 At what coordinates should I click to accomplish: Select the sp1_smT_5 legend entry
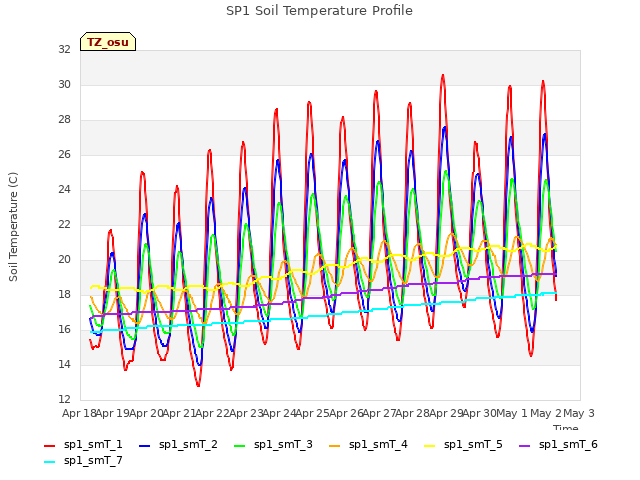tap(464, 444)
